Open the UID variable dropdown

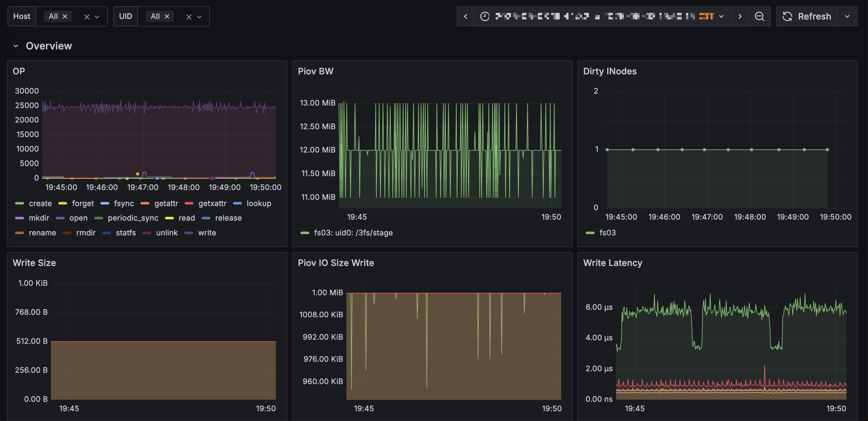pos(199,16)
